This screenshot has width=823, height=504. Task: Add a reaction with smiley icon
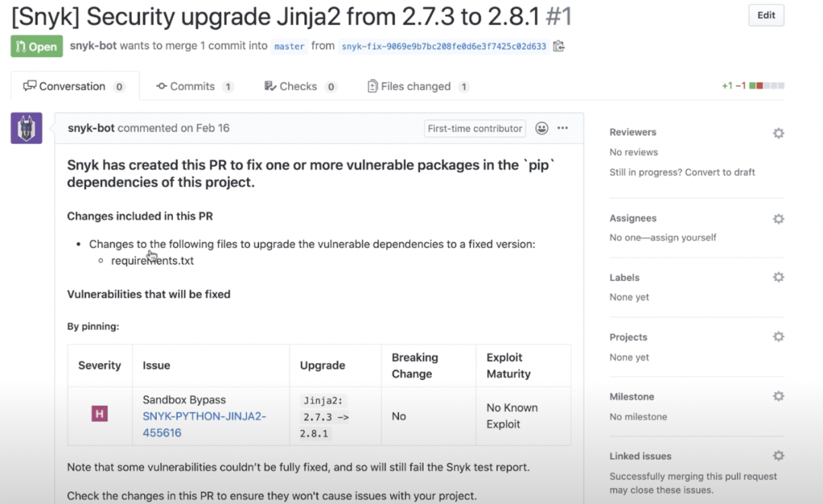click(x=542, y=128)
